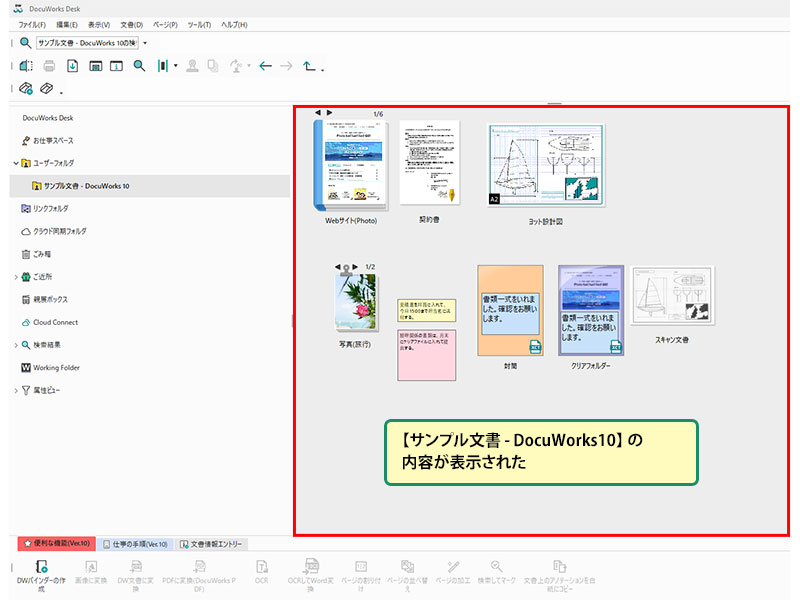Select リンクフォルダ in the tree
The width and height of the screenshot is (800, 600).
click(x=50, y=209)
